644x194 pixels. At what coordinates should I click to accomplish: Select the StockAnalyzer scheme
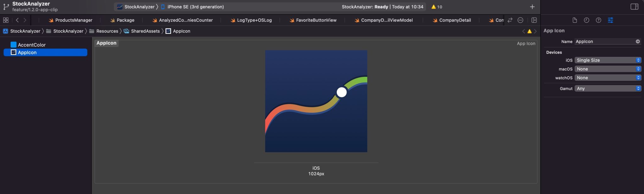[x=136, y=7]
